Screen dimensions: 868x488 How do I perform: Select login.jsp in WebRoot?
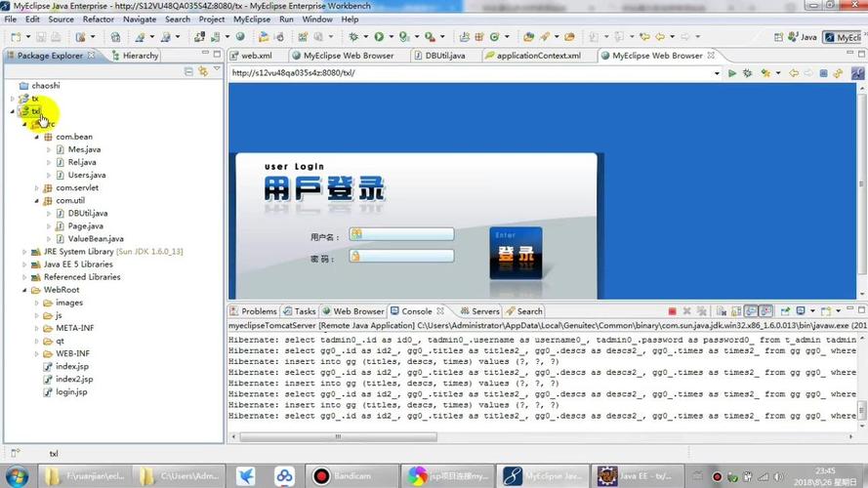click(x=71, y=392)
